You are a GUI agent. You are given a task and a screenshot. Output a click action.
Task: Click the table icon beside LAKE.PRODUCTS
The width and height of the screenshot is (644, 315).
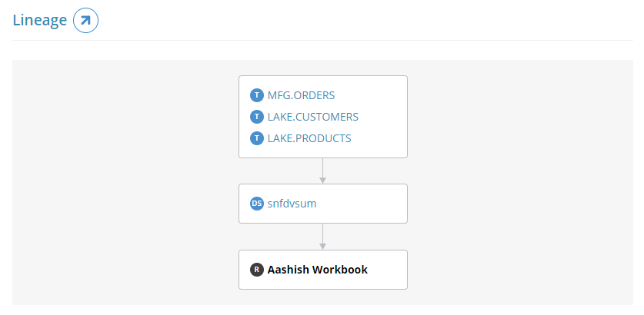tap(257, 138)
